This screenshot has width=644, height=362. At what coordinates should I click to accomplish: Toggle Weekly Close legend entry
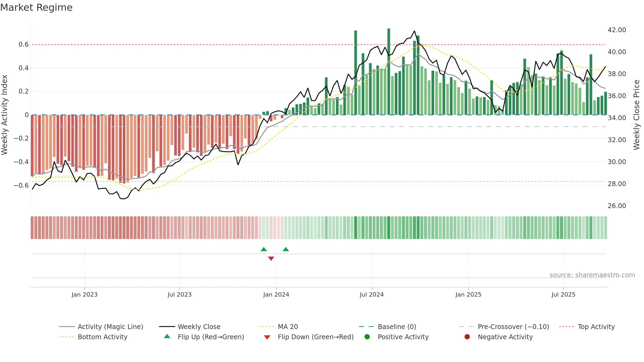click(190, 327)
